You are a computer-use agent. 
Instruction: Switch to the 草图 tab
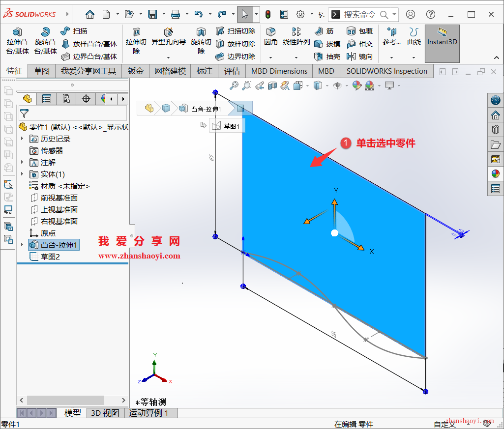click(x=42, y=71)
